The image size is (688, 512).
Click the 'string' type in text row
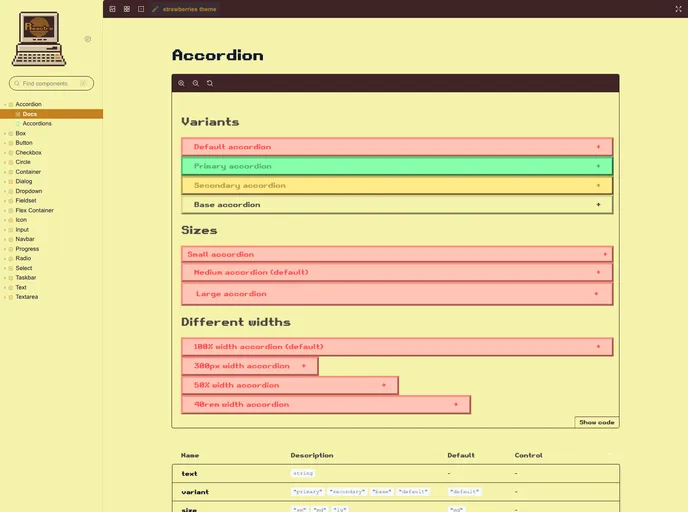point(303,473)
